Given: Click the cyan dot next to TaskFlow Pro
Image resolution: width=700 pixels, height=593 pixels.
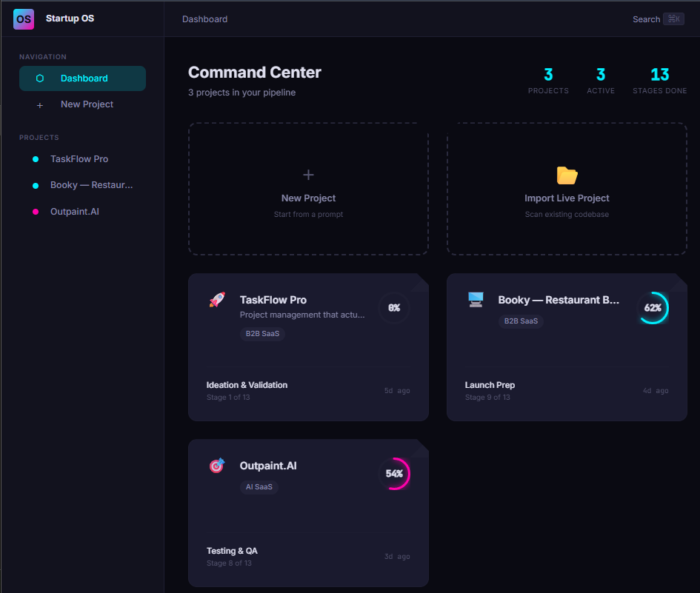Looking at the screenshot, I should 36,159.
